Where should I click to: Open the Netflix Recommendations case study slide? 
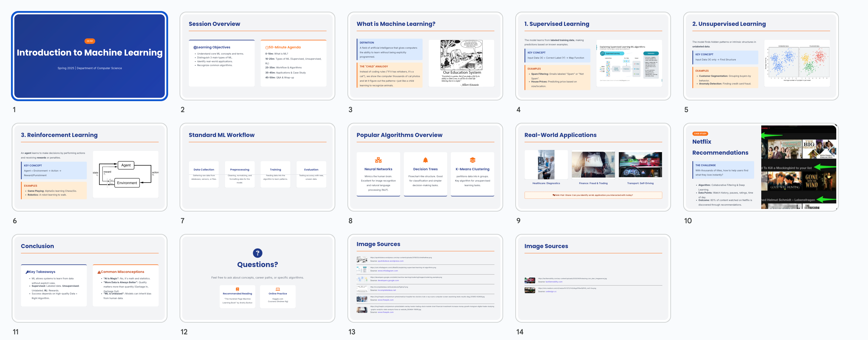click(761, 167)
